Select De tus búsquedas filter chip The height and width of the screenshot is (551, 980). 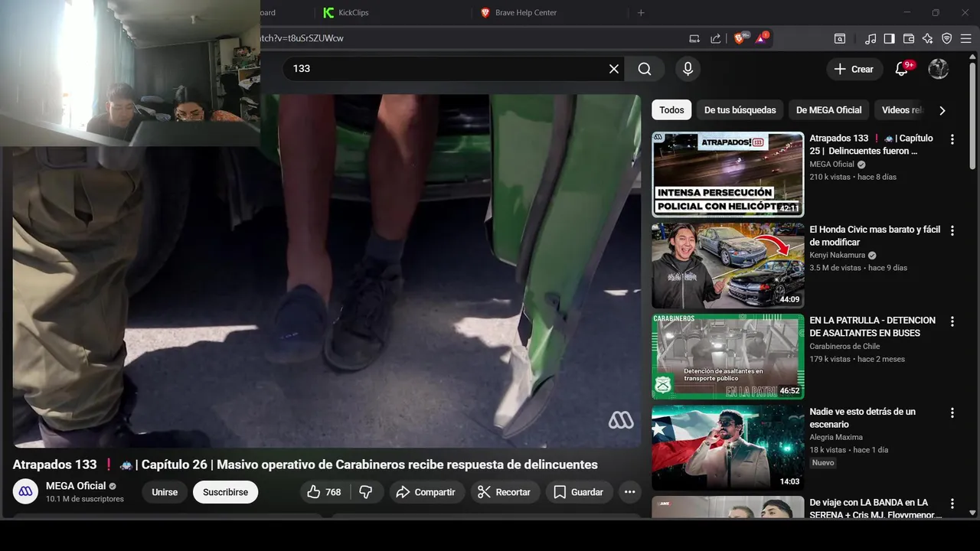pos(740,110)
